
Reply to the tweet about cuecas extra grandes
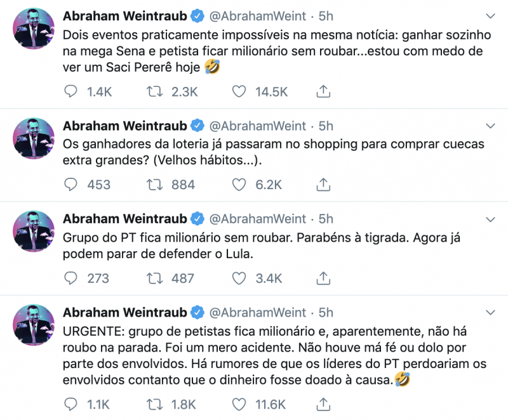pyautogui.click(x=72, y=185)
